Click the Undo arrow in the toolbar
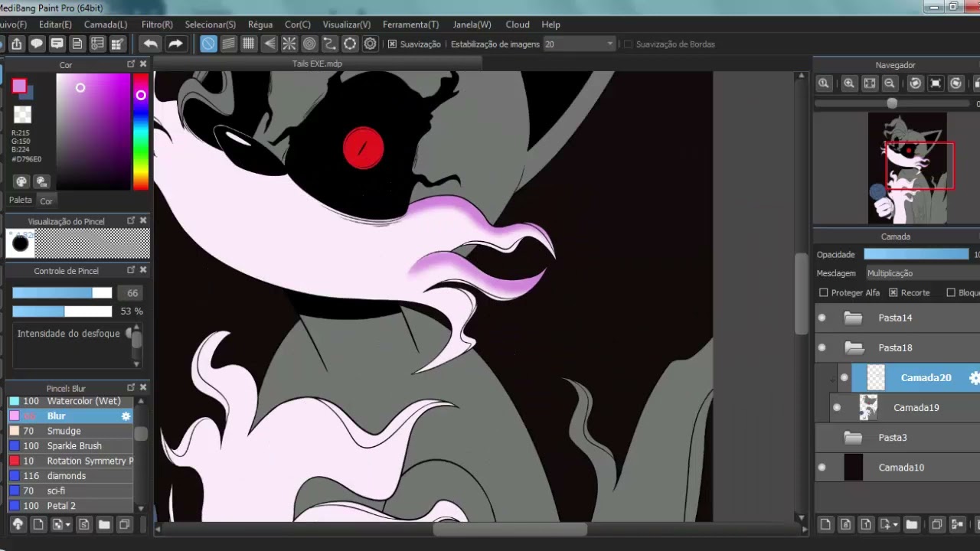980x551 pixels. point(151,44)
